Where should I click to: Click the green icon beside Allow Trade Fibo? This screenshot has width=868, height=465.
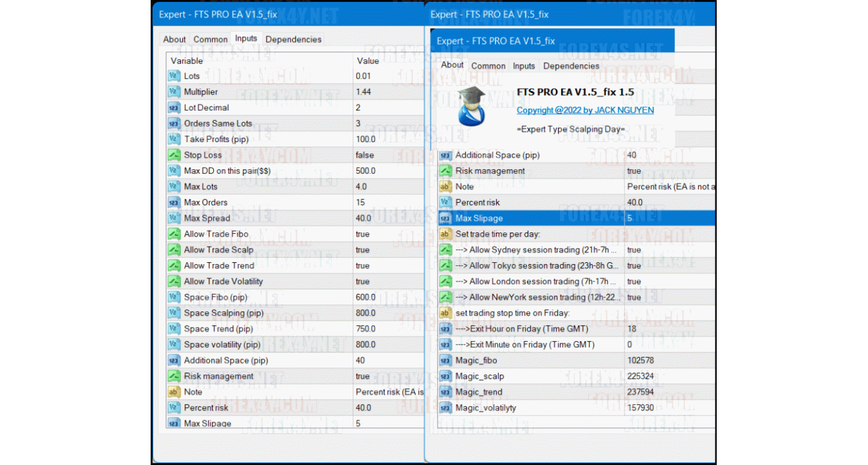(174, 234)
